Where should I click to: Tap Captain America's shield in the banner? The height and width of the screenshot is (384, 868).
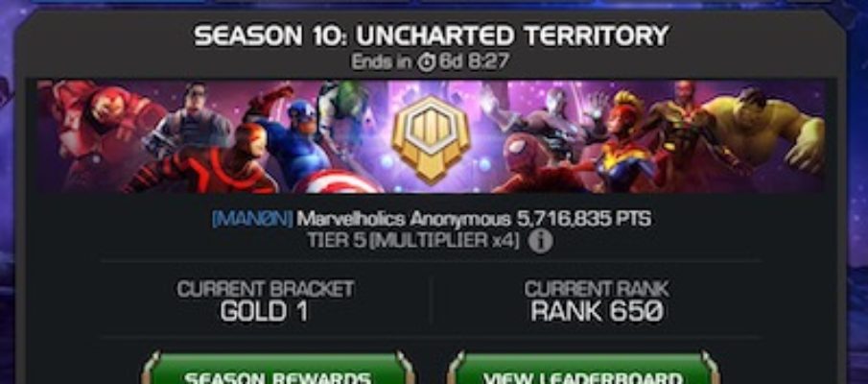pyautogui.click(x=336, y=182)
